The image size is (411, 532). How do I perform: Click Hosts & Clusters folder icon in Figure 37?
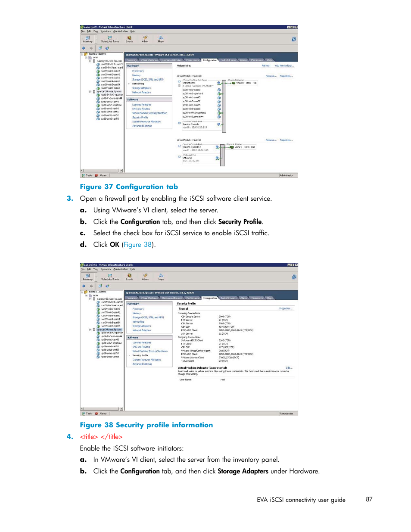tap(86, 54)
